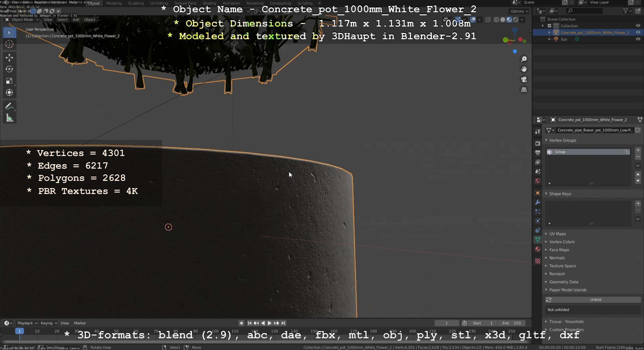Switch perspective/orthographic grid icon
Viewport: 644px width, 350px height.
pos(524,90)
